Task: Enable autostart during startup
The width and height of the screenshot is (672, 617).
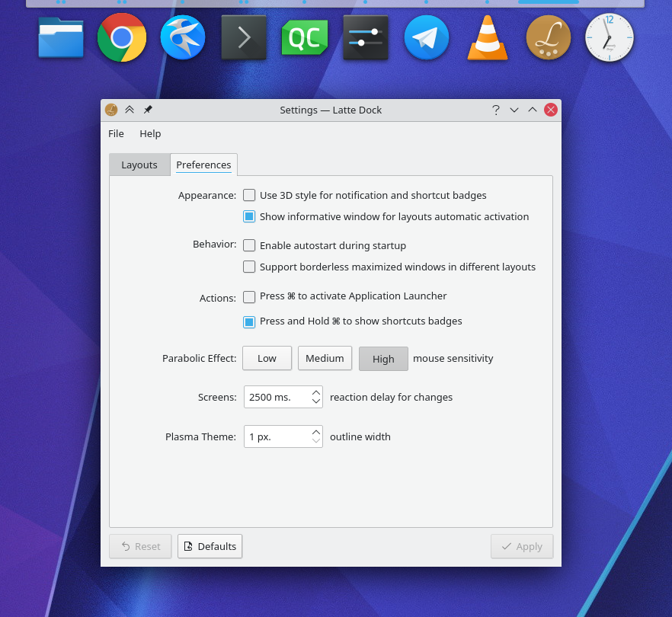Action: click(249, 245)
